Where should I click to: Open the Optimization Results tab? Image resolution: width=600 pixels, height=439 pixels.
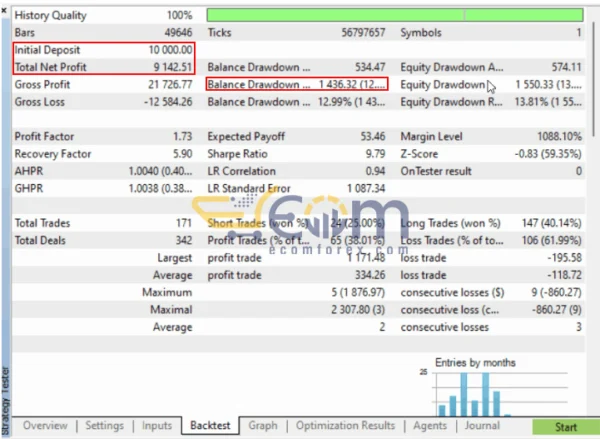(x=345, y=426)
